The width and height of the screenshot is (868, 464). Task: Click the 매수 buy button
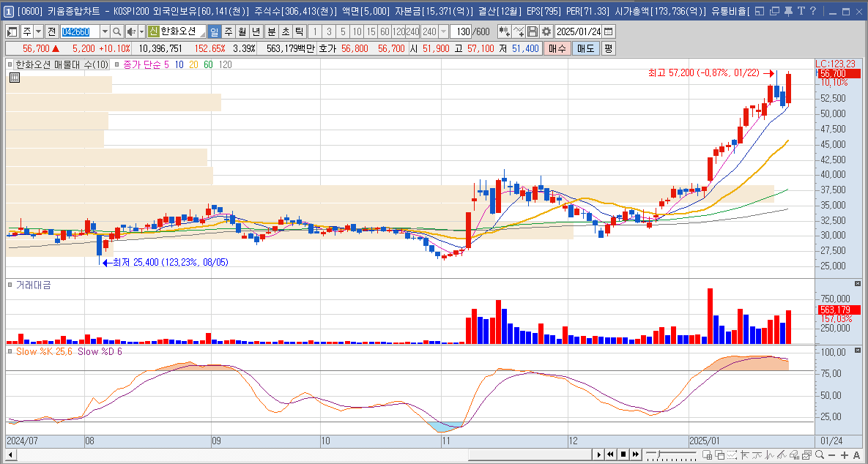[557, 48]
